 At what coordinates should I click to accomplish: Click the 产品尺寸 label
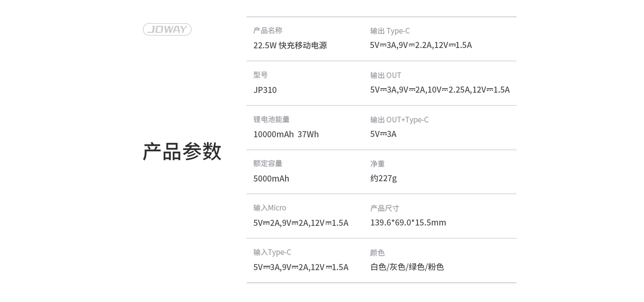pyautogui.click(x=385, y=208)
